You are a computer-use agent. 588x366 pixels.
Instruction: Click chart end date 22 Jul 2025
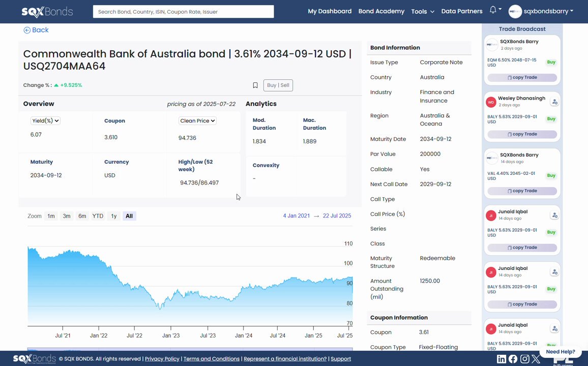[337, 216]
